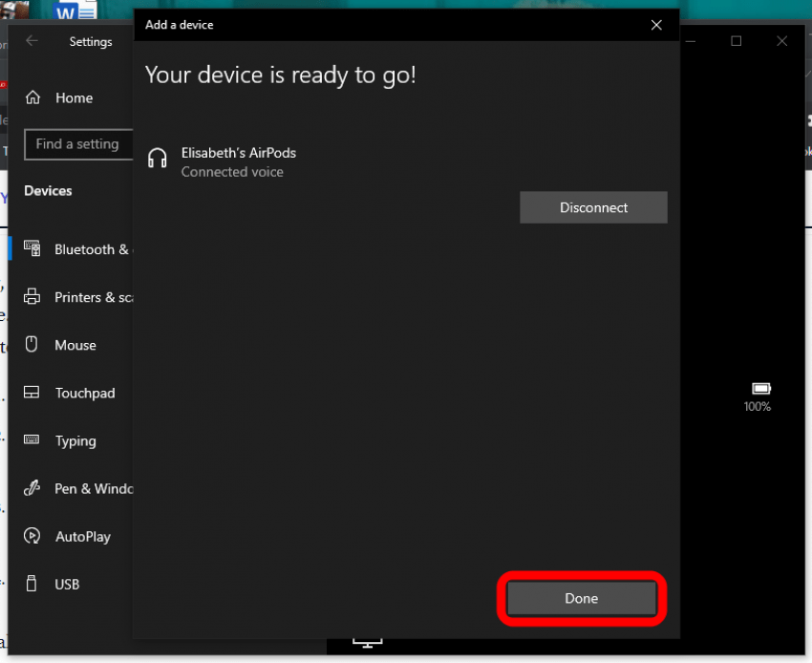Click the Bluetooth devices sidebar icon
The image size is (812, 663).
tap(32, 248)
